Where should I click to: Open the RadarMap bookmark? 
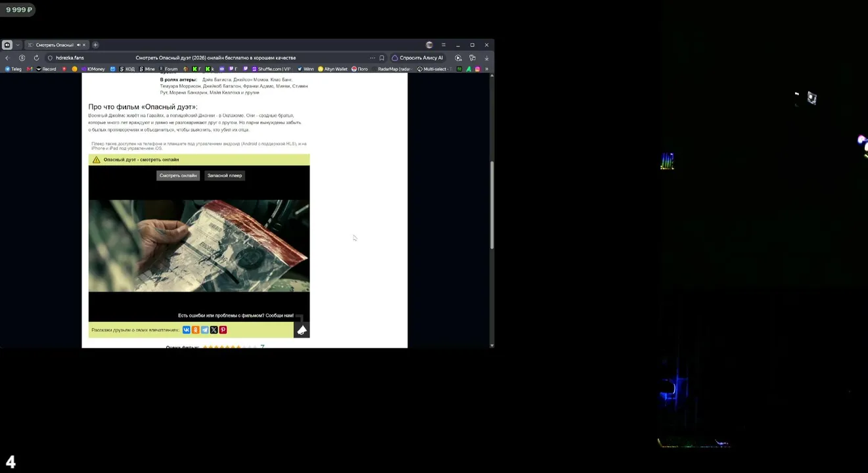point(393,69)
